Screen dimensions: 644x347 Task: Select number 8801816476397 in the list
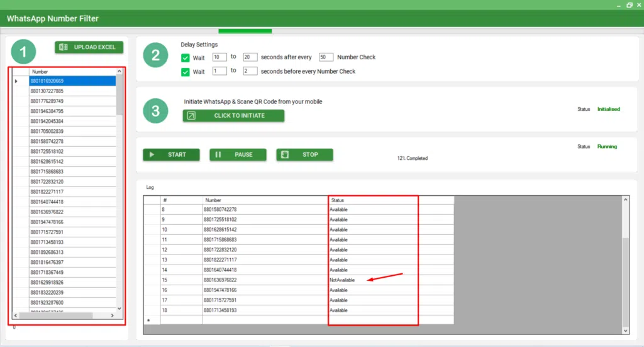[x=72, y=263]
